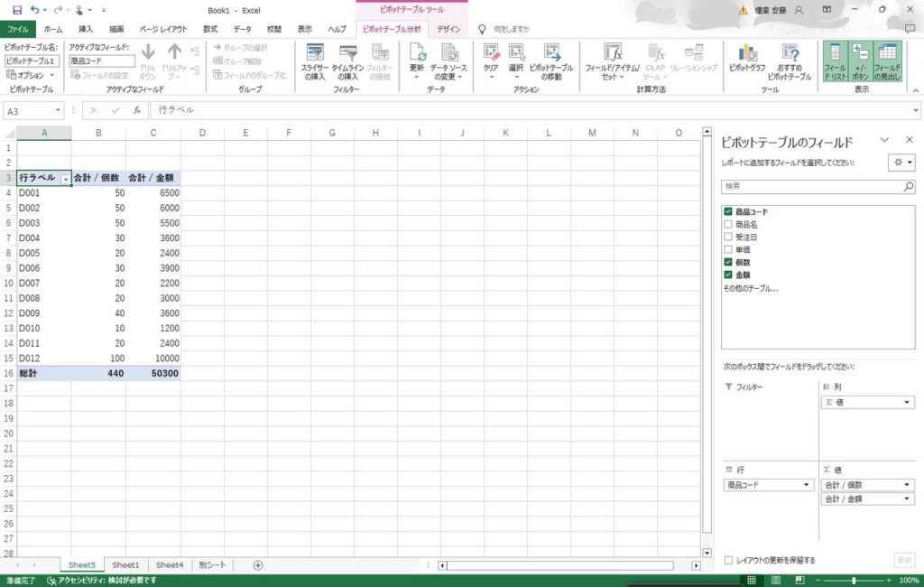The width and height of the screenshot is (924, 587).
Task: Open the 行ラベル filter dropdown in A3
Action: click(65, 179)
